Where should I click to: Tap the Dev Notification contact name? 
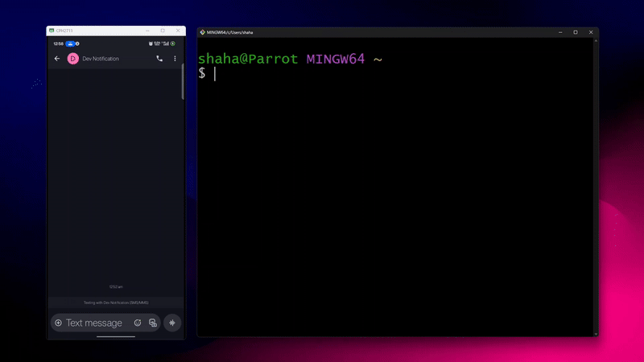point(101,59)
